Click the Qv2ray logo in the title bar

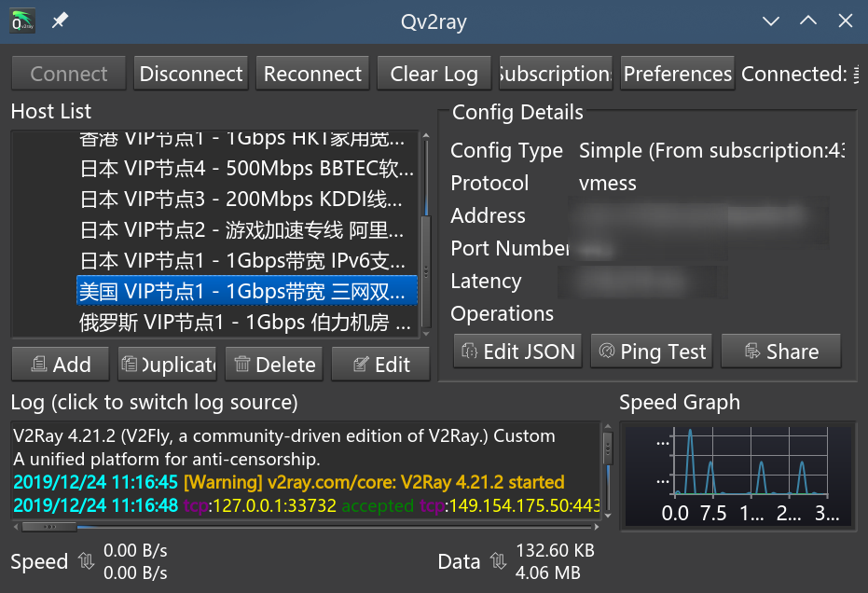pos(21,19)
